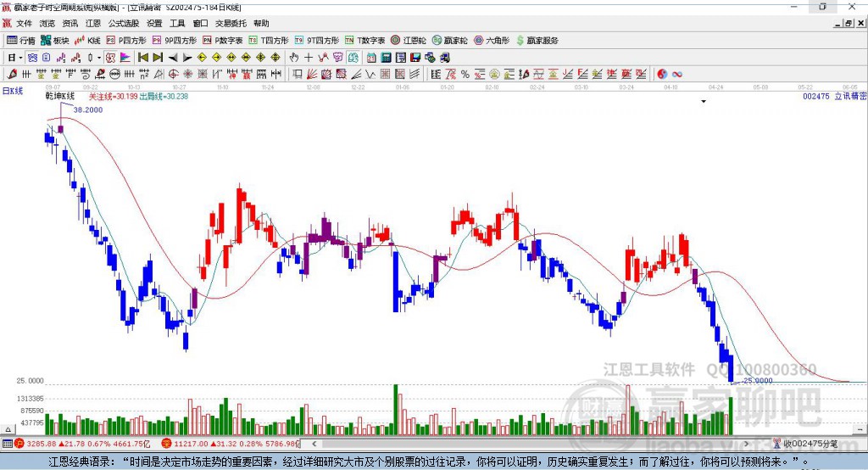868x470 pixels.
Task: Open the 浏览 menu
Action: [x=47, y=23]
